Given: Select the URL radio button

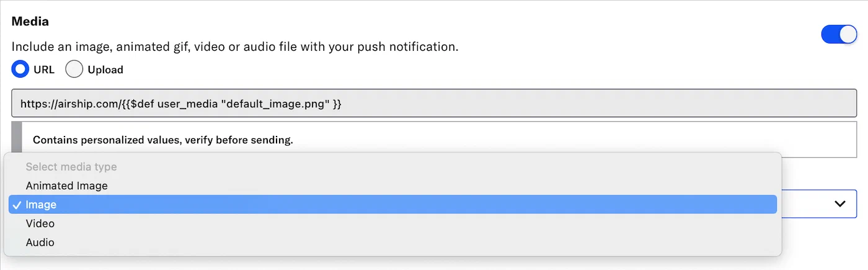Looking at the screenshot, I should [20, 70].
